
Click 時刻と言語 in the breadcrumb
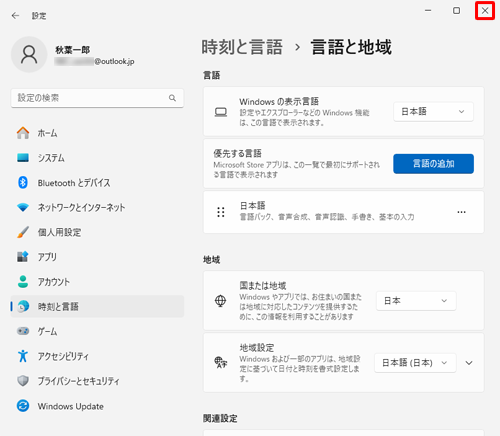[242, 47]
